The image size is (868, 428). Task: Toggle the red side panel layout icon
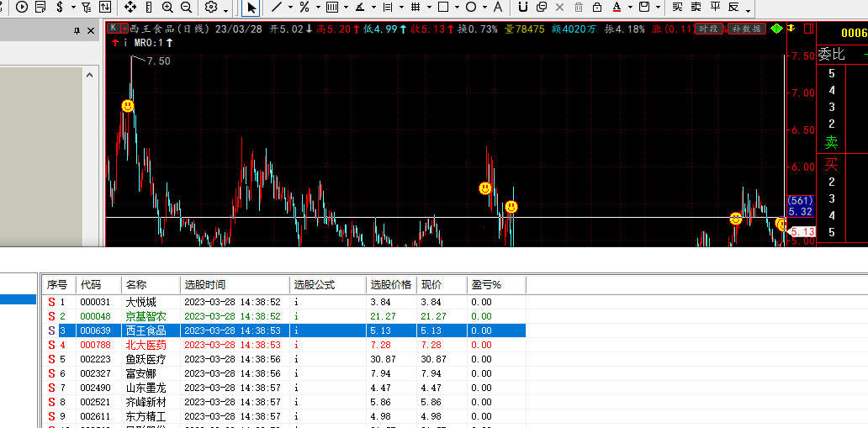pos(809,29)
